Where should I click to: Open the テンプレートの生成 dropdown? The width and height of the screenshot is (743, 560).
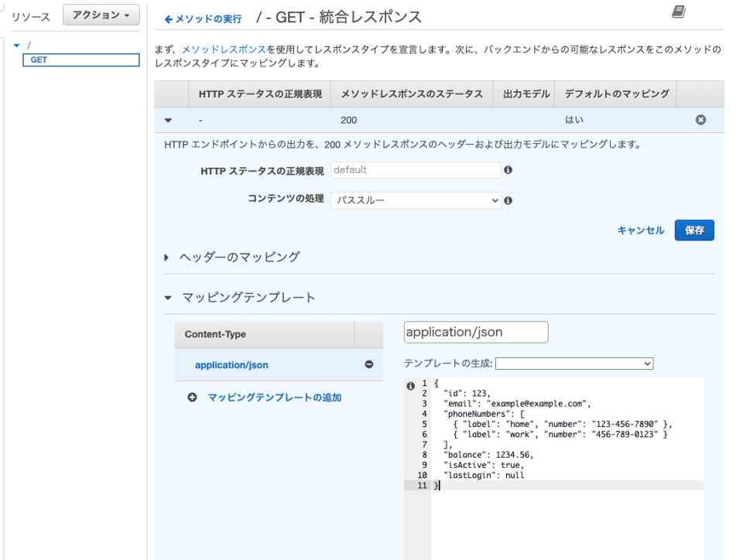[575, 363]
